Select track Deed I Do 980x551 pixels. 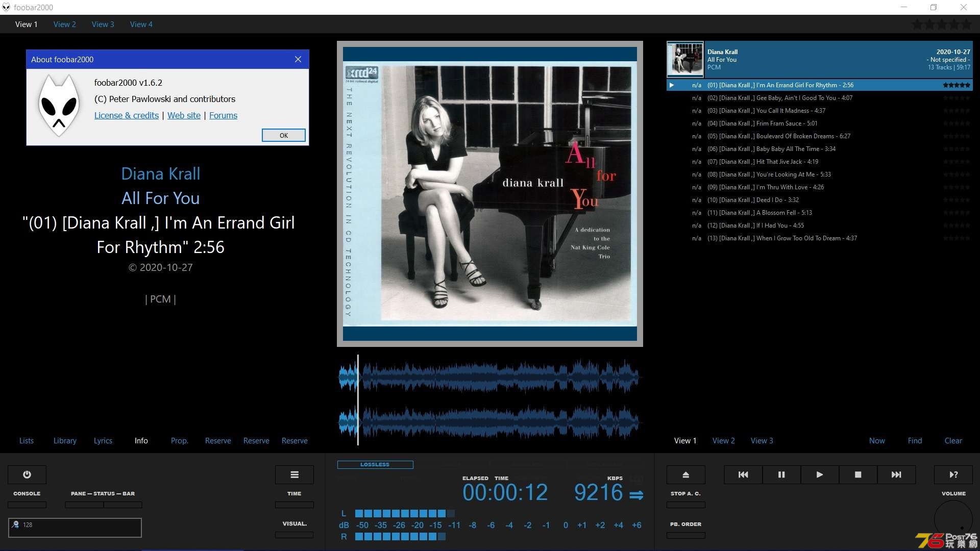point(819,200)
